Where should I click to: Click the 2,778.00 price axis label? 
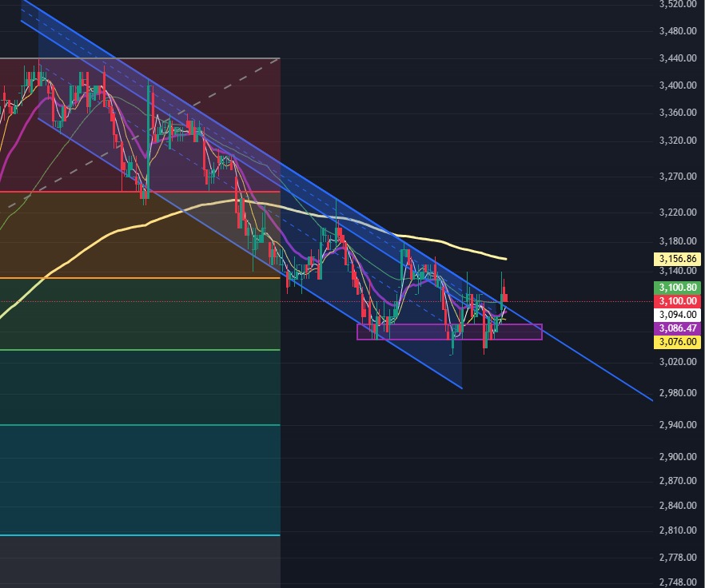pos(678,558)
